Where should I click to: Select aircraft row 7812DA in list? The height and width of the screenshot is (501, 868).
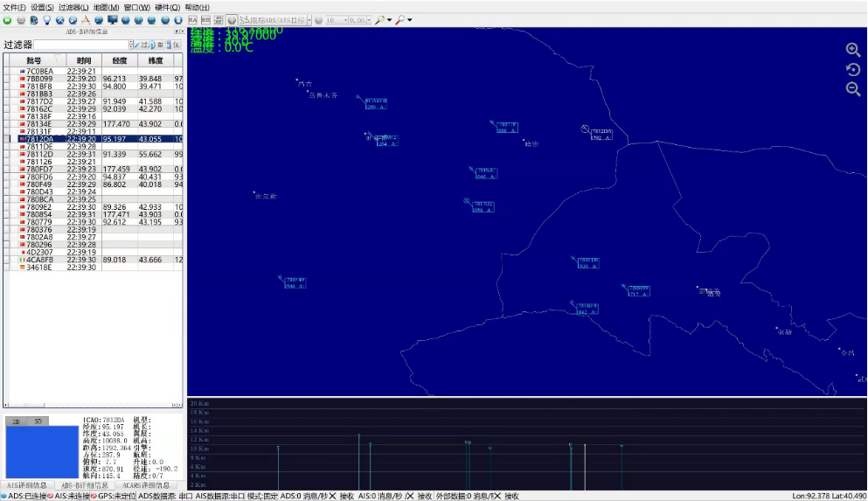(x=39, y=139)
